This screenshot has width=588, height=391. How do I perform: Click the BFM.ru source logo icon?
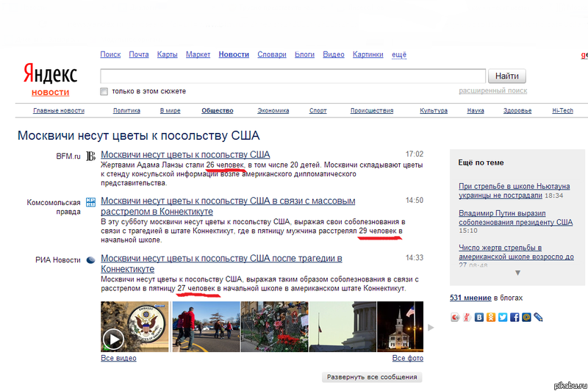click(90, 156)
